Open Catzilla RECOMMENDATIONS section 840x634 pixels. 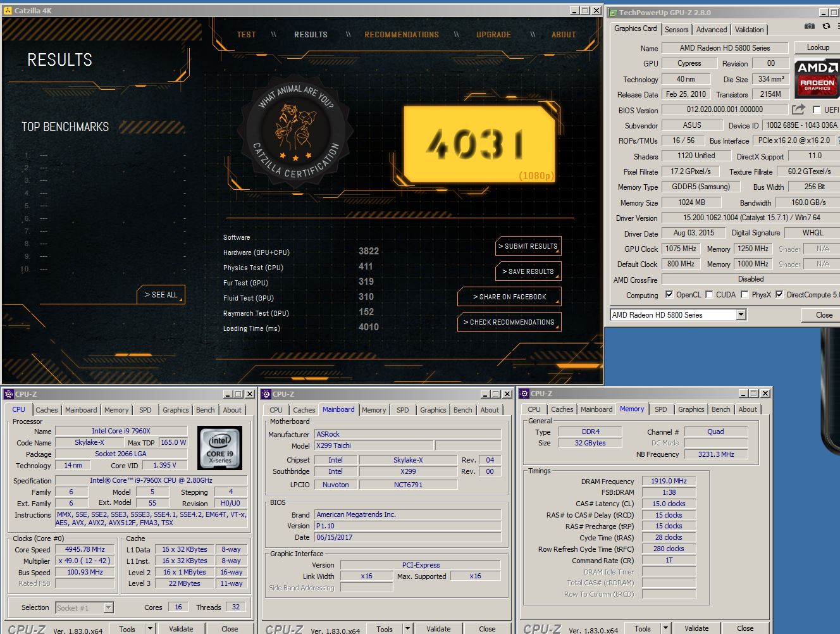pos(402,35)
